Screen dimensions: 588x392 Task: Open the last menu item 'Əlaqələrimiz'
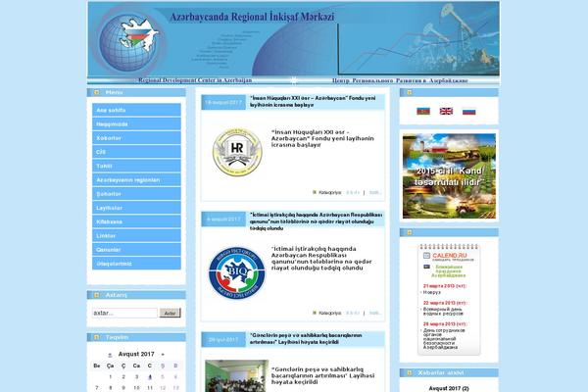pyautogui.click(x=136, y=264)
